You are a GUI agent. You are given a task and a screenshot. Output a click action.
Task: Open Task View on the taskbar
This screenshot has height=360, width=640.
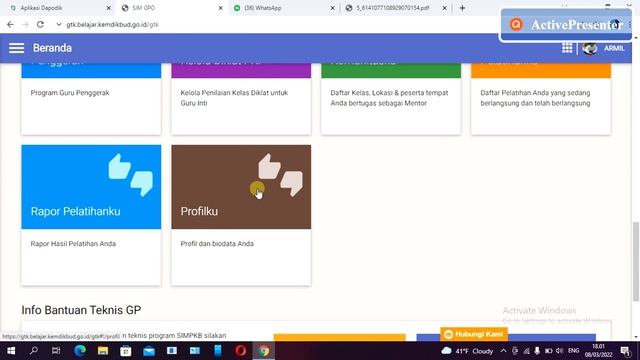pos(56,351)
